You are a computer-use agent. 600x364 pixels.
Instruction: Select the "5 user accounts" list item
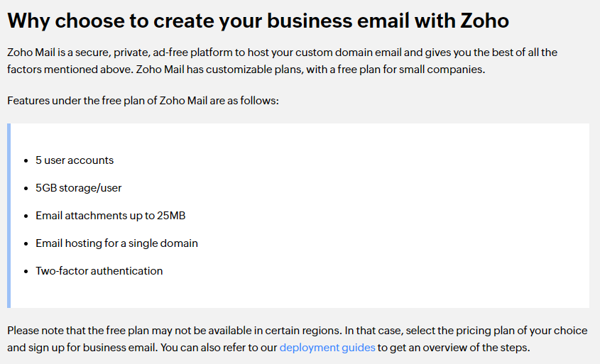tap(75, 160)
